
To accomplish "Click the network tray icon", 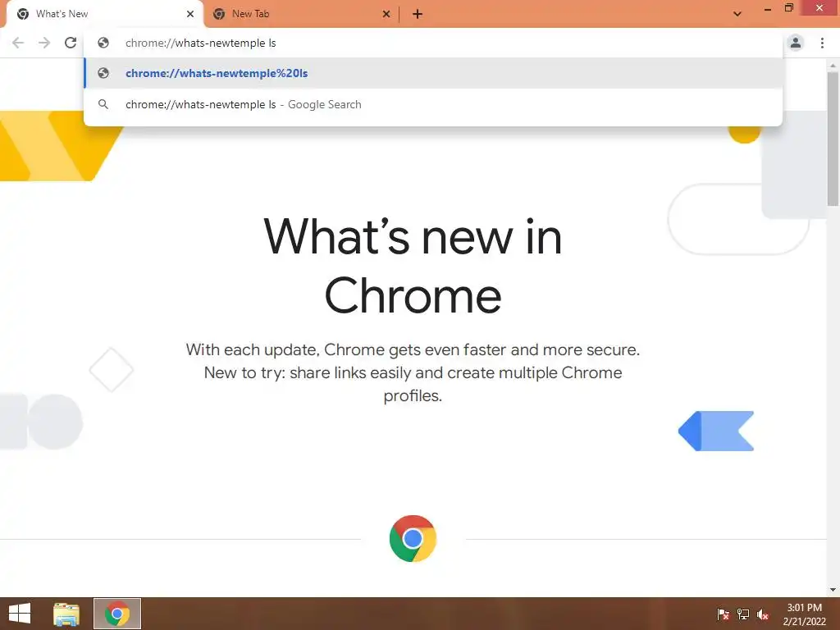I will (x=743, y=614).
